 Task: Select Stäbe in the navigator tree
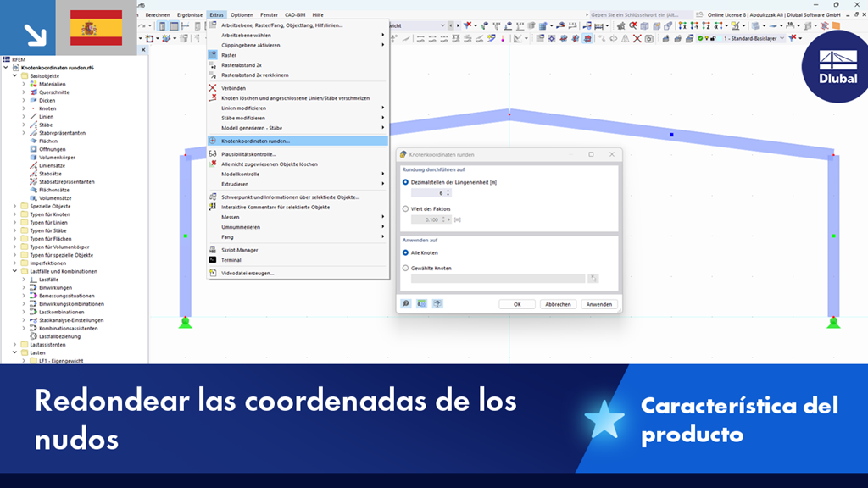46,125
